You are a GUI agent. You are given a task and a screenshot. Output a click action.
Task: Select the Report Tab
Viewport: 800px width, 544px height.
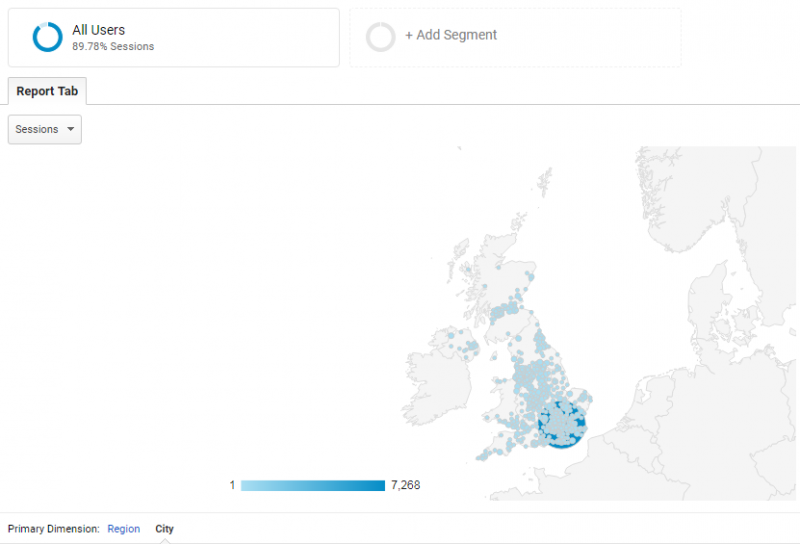tap(47, 91)
